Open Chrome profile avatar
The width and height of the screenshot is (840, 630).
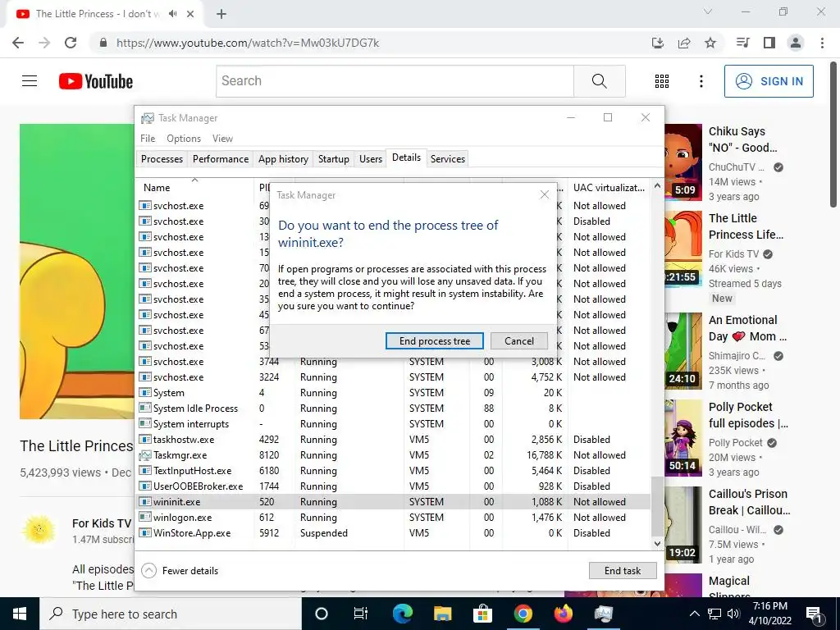pos(796,43)
